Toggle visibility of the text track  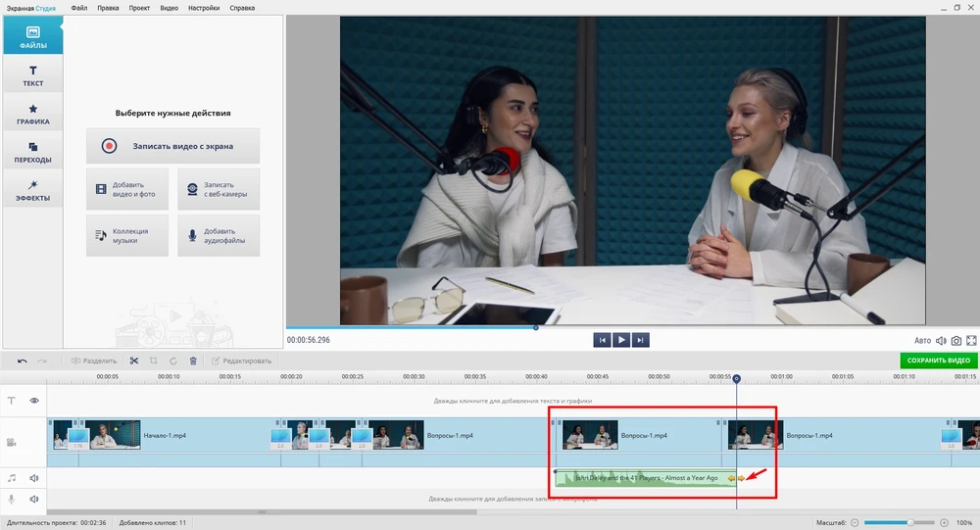point(34,401)
